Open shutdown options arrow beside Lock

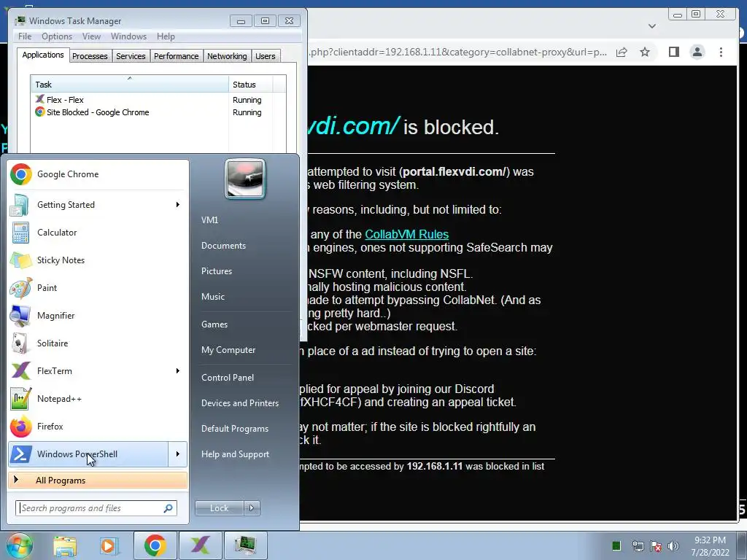(252, 508)
